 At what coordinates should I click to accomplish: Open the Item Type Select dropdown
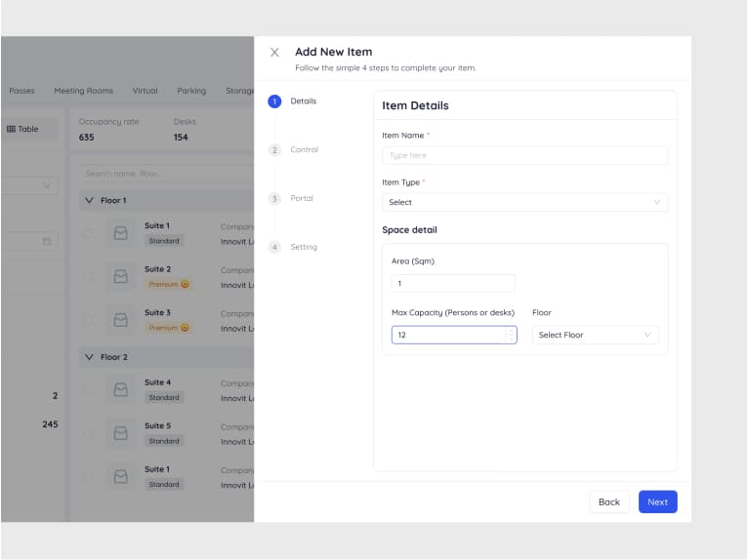click(524, 202)
